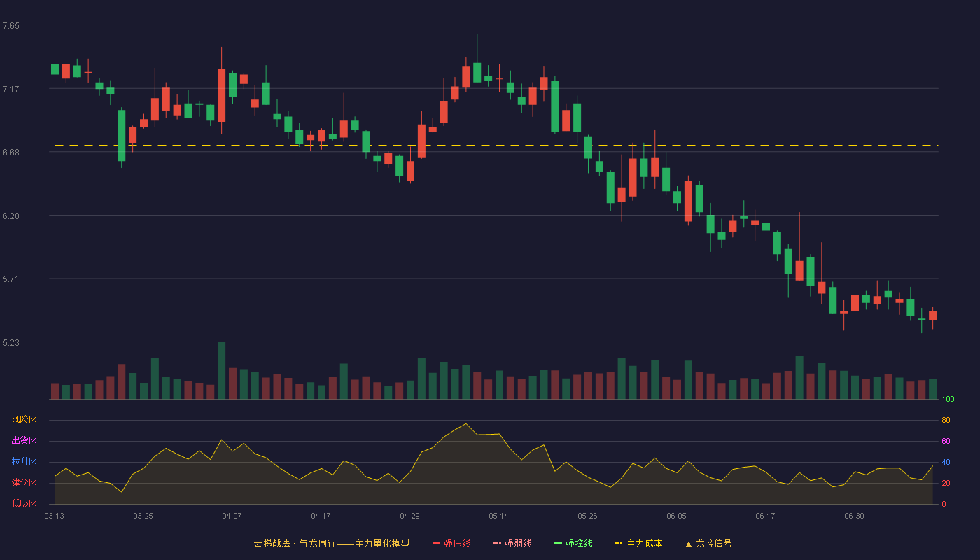The image size is (980, 560).
Task: Select the 建仓区 zone label
Action: pos(24,483)
